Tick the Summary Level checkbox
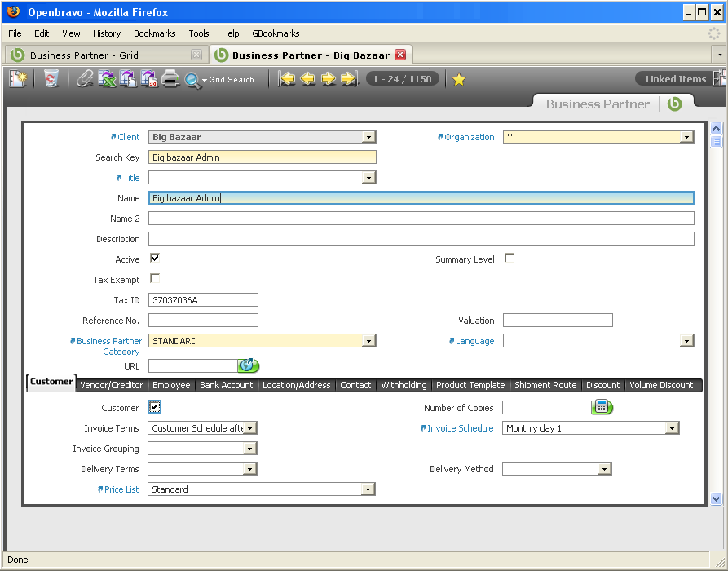 [510, 259]
